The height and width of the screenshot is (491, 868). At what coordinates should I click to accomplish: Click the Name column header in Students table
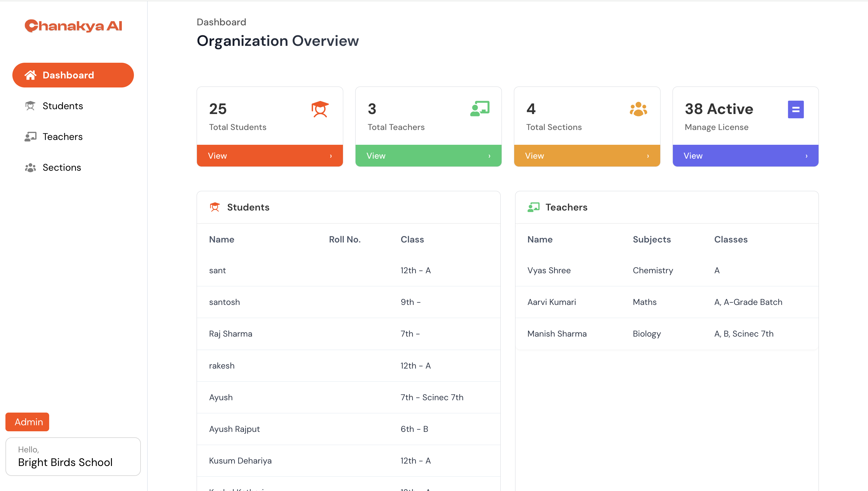222,239
